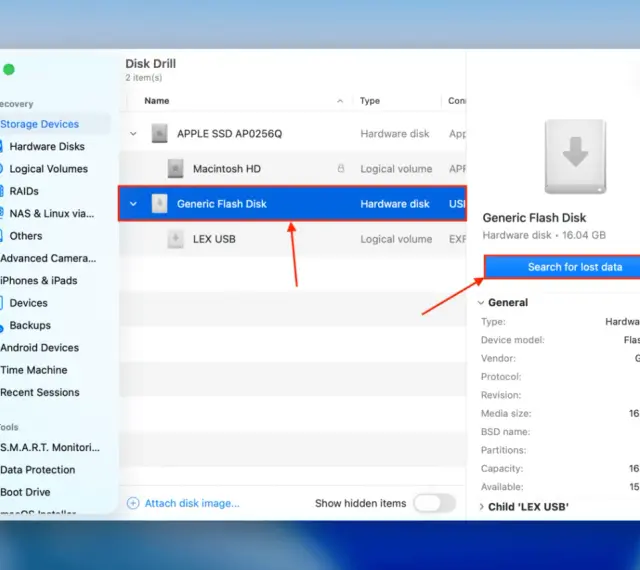Click the 'Revision:' label
This screenshot has height=570, width=640.
pos(501,395)
